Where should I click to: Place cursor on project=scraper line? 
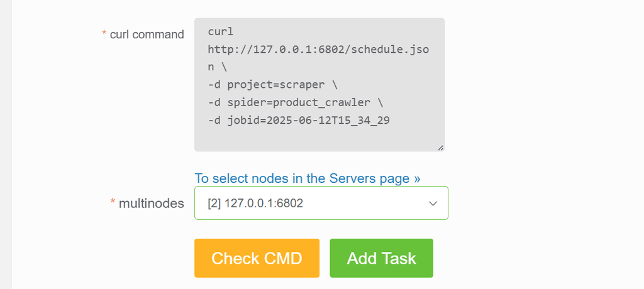273,85
